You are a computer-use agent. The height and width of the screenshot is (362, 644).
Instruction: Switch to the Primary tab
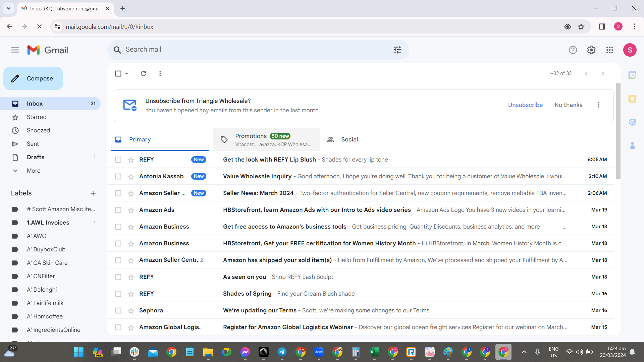[160, 139]
